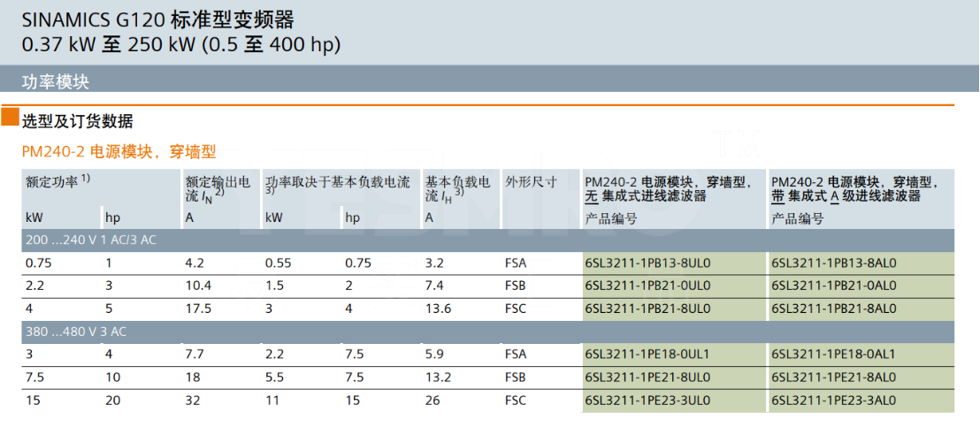Image resolution: width=980 pixels, height=435 pixels.
Task: Select the 额定功率 column header
Action: click(58, 181)
